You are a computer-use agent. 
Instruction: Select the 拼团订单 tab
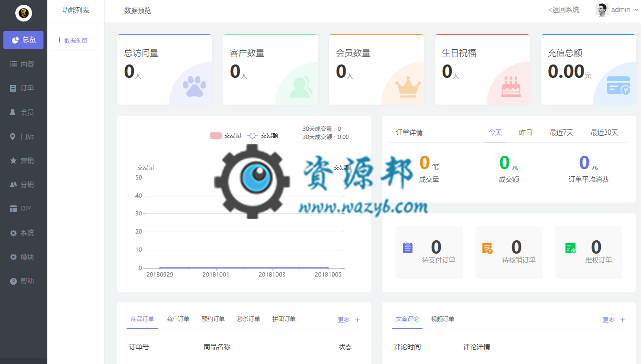(x=284, y=319)
